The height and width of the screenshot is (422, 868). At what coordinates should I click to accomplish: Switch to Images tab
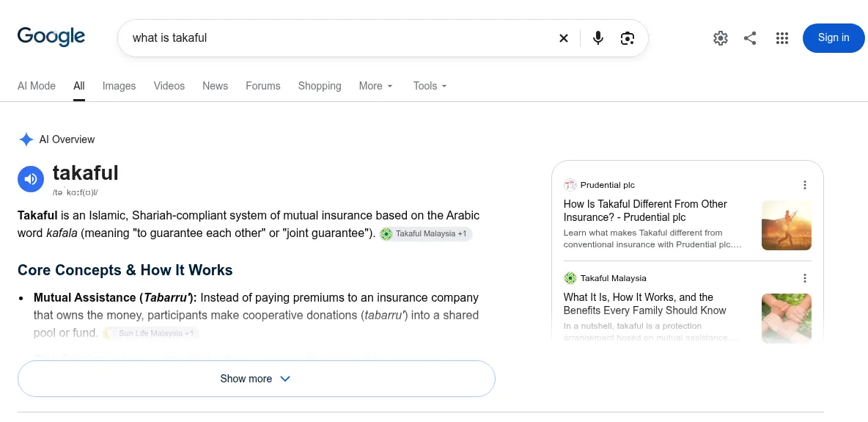click(x=119, y=86)
